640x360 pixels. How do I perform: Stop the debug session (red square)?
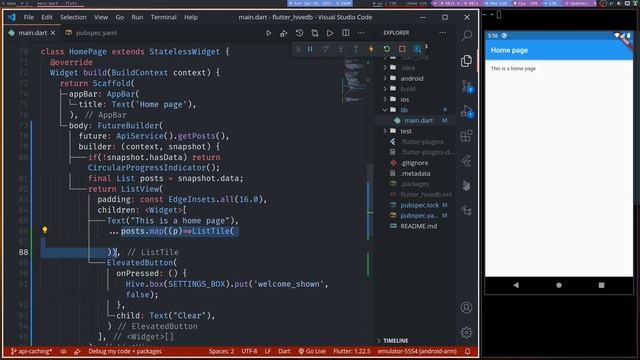coord(402,49)
